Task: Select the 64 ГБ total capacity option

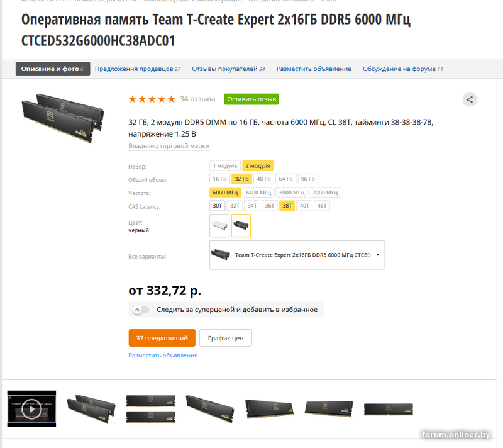Action: 285,179
